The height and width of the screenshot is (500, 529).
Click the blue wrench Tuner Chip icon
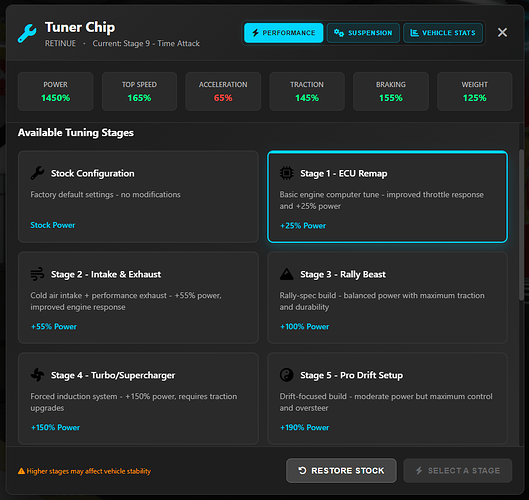click(27, 33)
